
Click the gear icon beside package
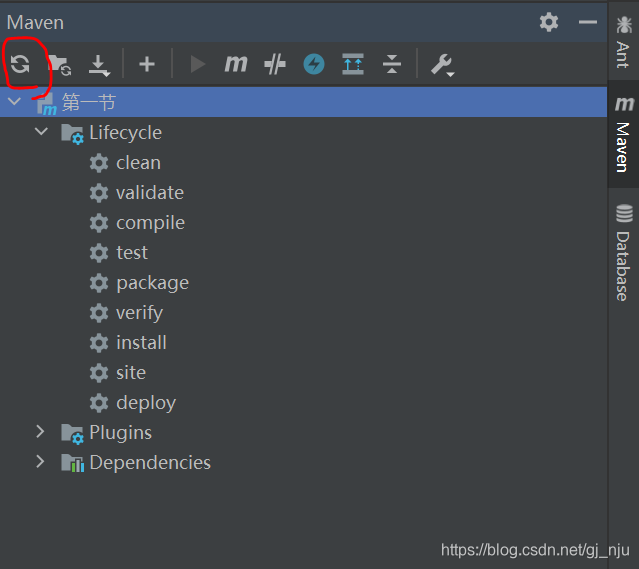pyautogui.click(x=99, y=283)
